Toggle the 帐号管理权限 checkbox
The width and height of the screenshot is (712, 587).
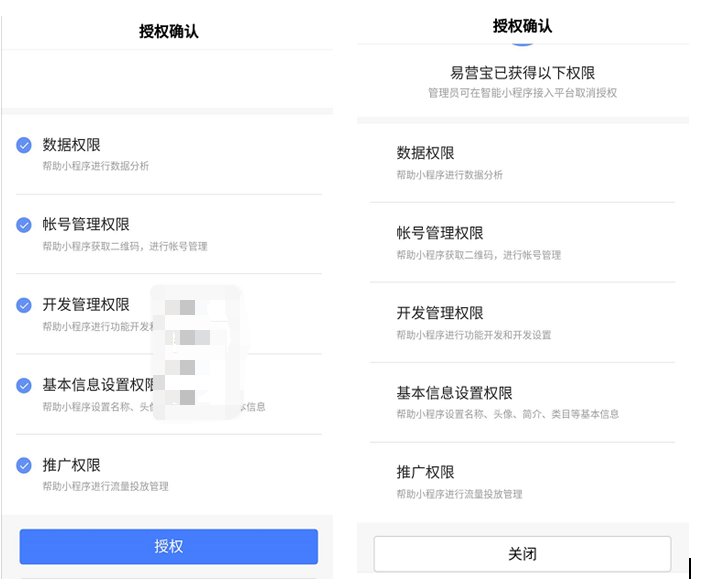(x=24, y=225)
